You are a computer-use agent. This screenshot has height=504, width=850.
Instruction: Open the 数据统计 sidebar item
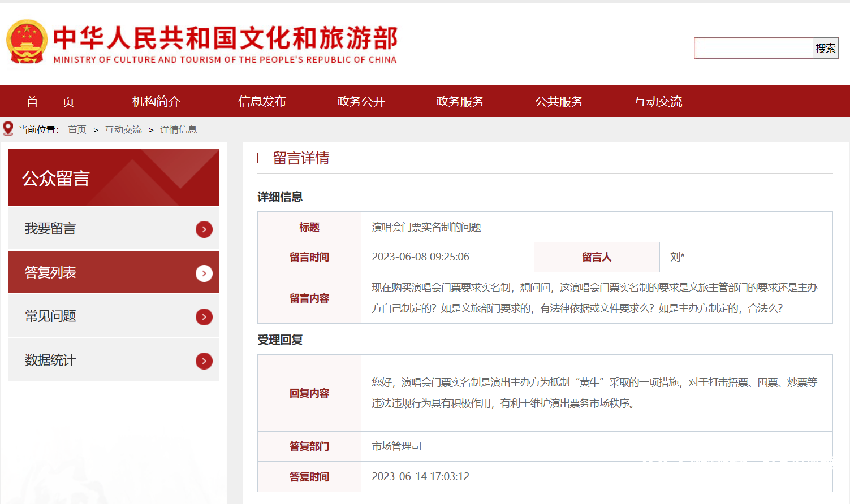(114, 360)
